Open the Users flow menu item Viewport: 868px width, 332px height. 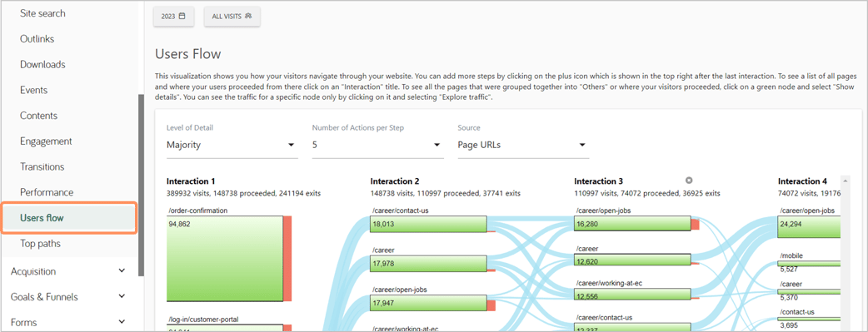pyautogui.click(x=69, y=218)
